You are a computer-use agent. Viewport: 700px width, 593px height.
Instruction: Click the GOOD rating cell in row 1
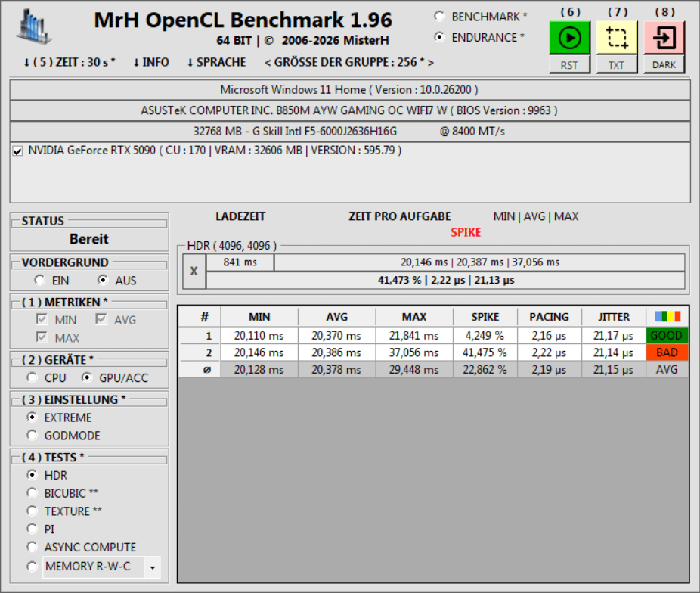click(667, 335)
